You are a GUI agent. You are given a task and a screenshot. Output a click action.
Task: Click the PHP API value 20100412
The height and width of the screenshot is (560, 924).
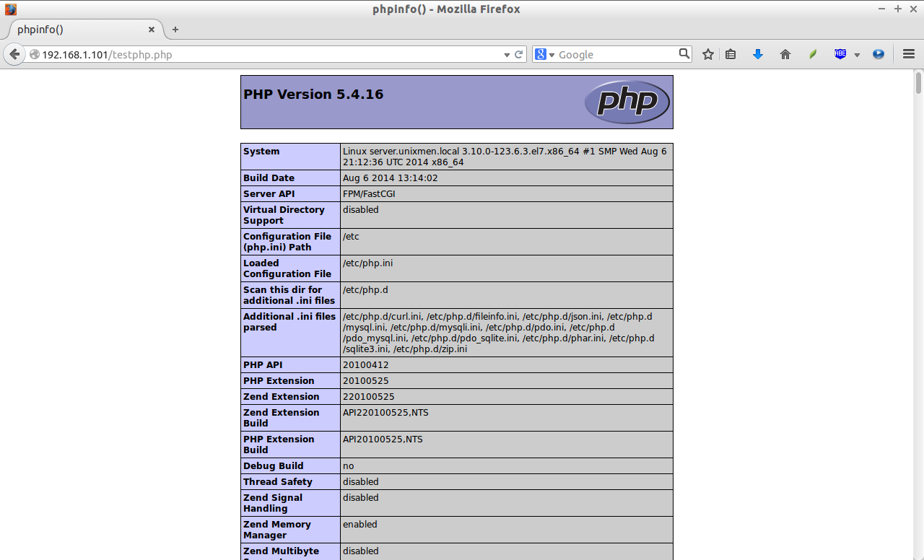[x=365, y=365]
